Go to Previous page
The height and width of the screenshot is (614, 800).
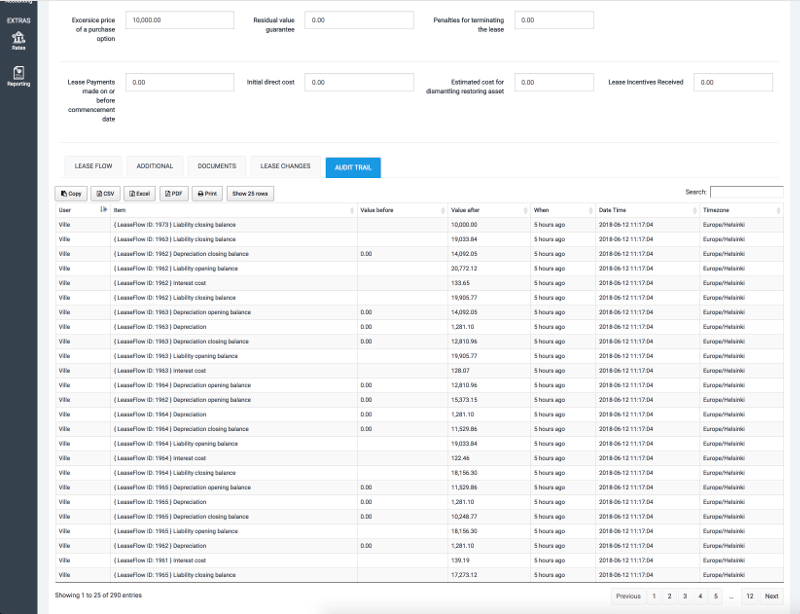pyautogui.click(x=628, y=596)
